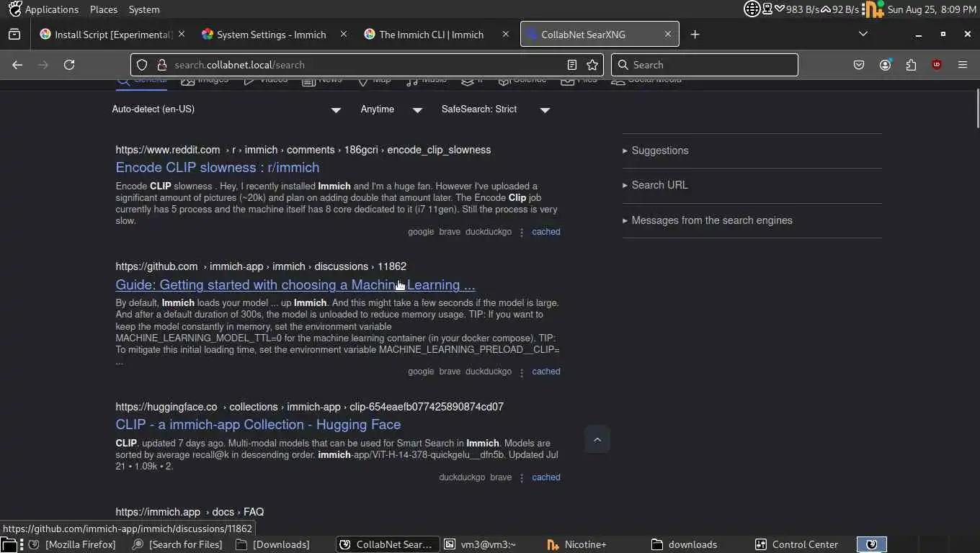Open Guide: Getting started Machine Learning link
The image size is (980, 553).
pos(295,285)
